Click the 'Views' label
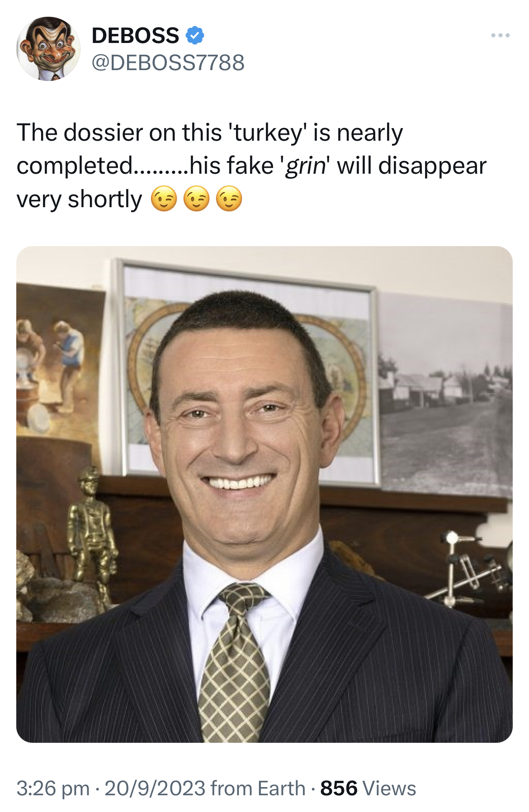 coord(389,788)
